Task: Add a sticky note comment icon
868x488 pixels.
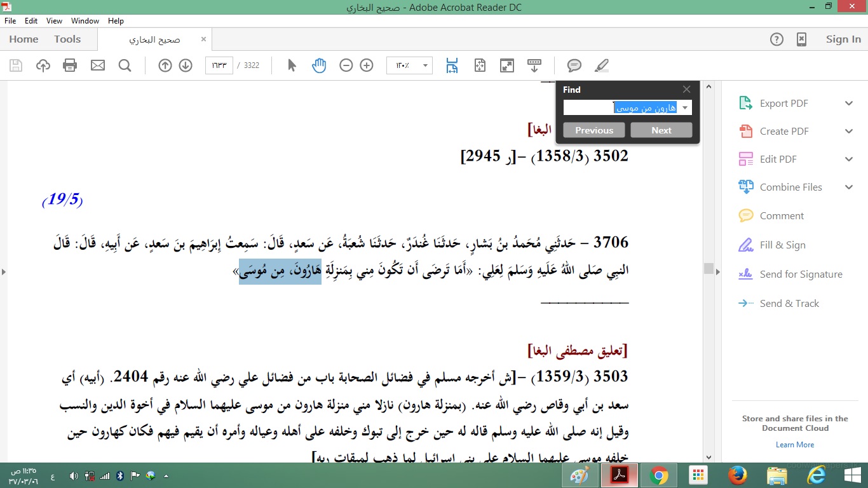Action: 574,65
